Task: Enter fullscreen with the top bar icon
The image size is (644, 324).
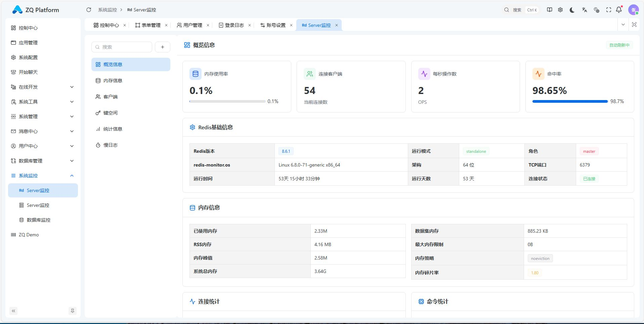Action: (x=609, y=10)
